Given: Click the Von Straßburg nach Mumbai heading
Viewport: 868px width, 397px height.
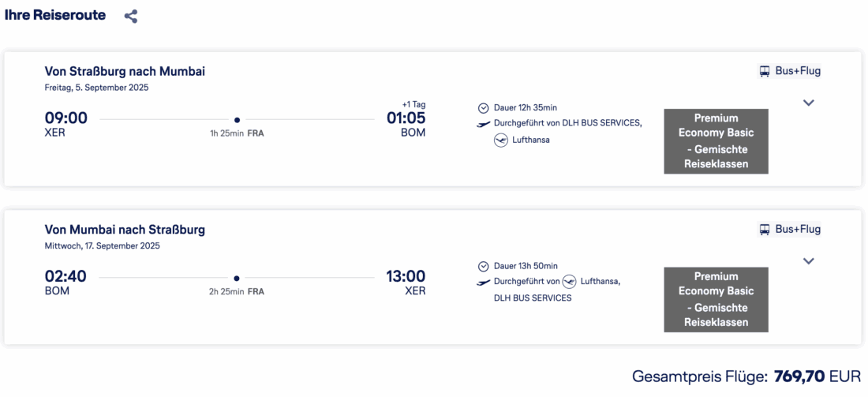Looking at the screenshot, I should (x=125, y=71).
